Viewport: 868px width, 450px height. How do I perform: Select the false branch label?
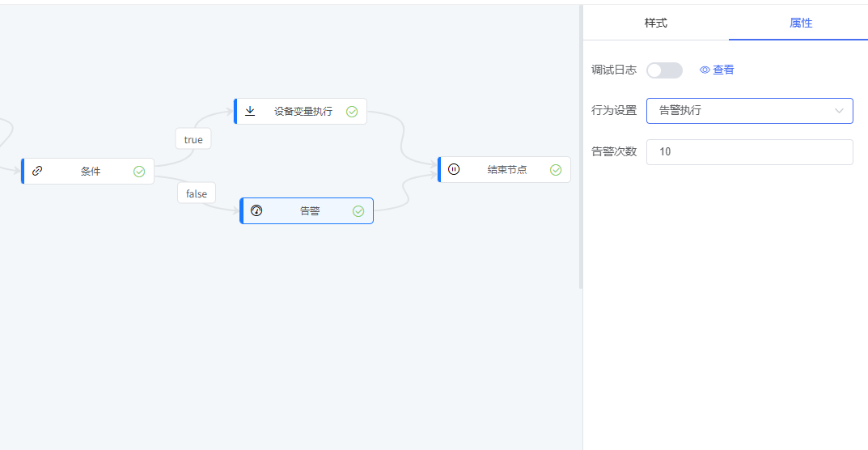[197, 193]
